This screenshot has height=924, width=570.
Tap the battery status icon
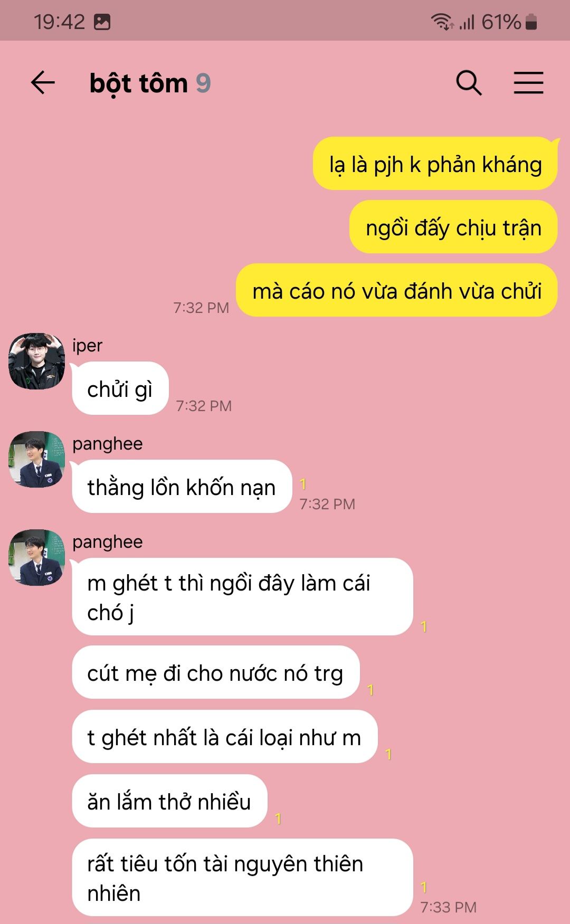(531, 22)
